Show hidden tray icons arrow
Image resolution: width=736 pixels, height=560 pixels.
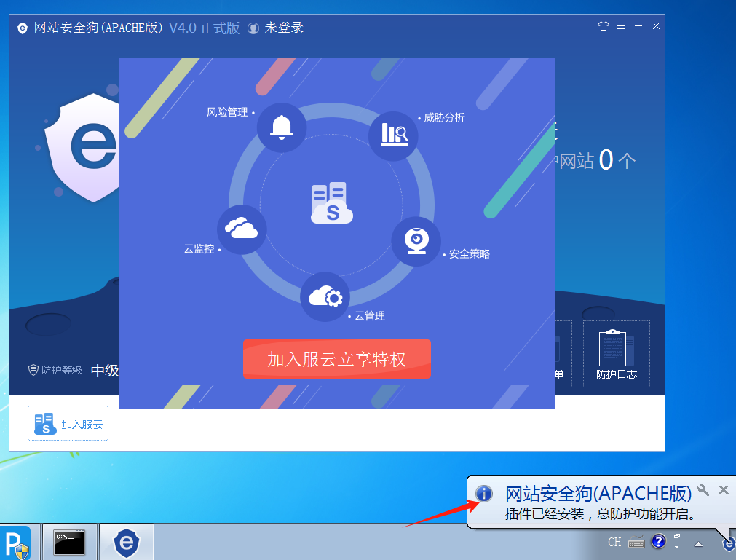698,543
